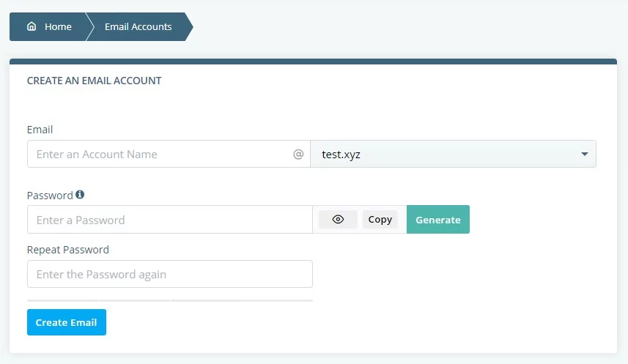Viewport: 628px width, 364px height.
Task: Copy the password with the Copy button
Action: tap(380, 220)
